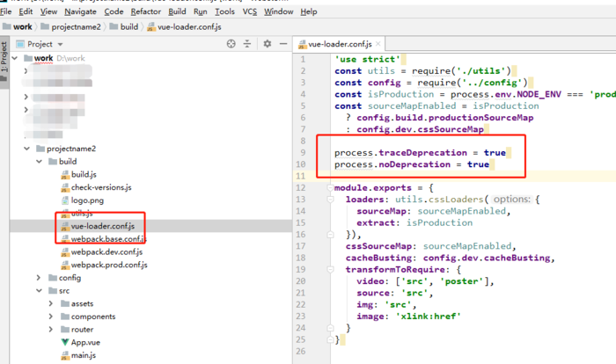Close the vue-loader.conf.js editor tab
Image resolution: width=616 pixels, height=364 pixels.
pos(378,44)
